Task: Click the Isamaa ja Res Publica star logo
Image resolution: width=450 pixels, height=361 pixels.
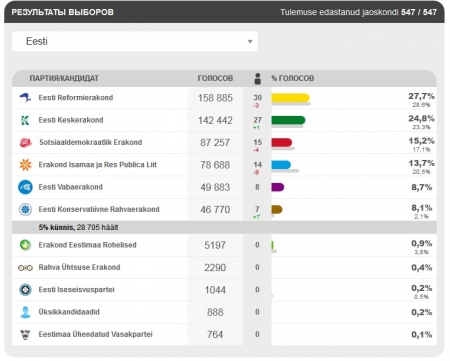Action: click(x=25, y=165)
